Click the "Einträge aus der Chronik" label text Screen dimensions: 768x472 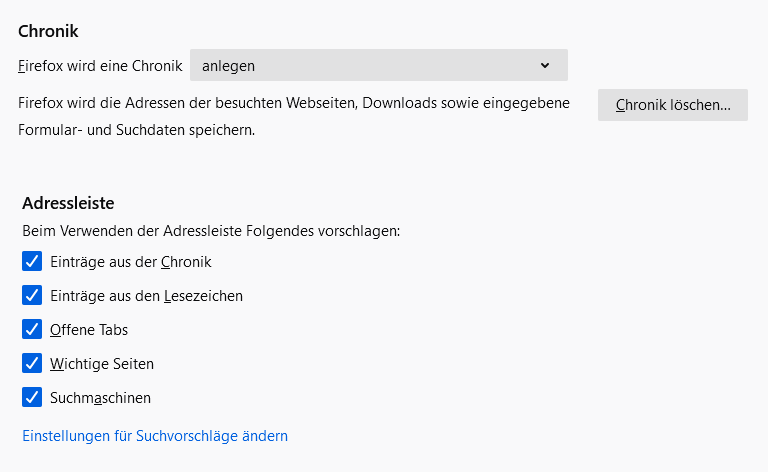131,262
